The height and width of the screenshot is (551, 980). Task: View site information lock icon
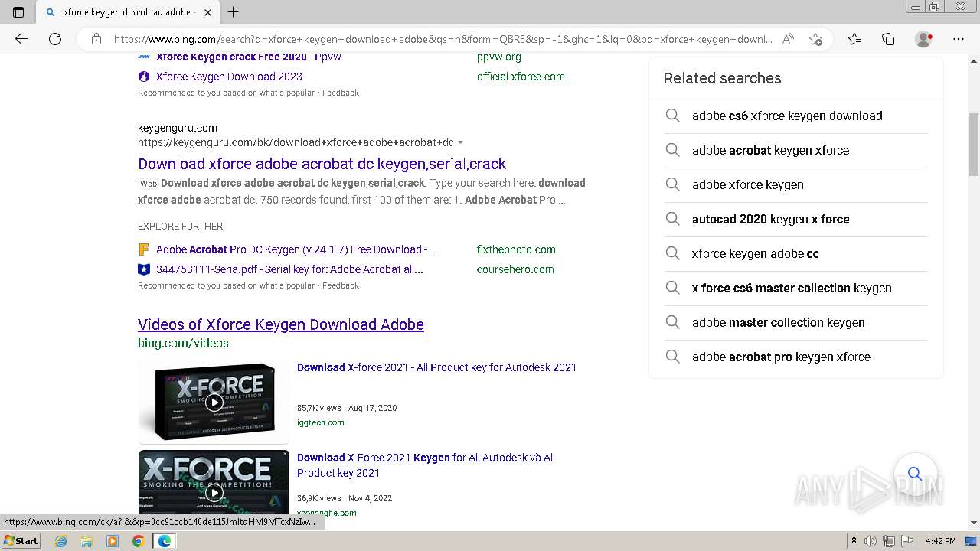[96, 39]
